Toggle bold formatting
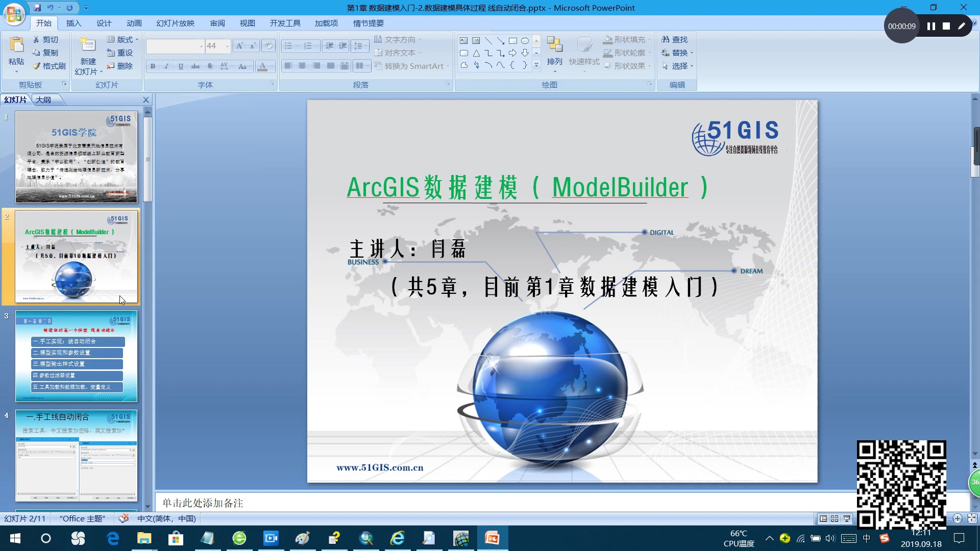The image size is (980, 551). tap(153, 66)
